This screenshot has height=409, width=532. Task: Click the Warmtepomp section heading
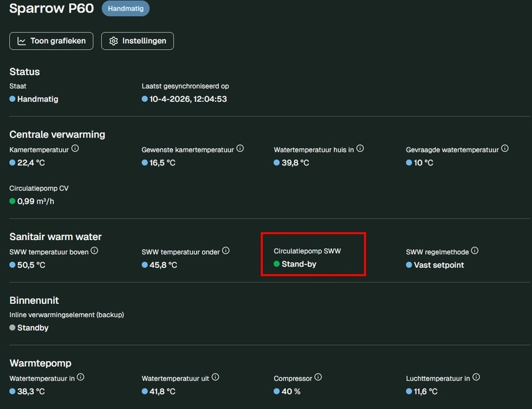click(x=41, y=363)
